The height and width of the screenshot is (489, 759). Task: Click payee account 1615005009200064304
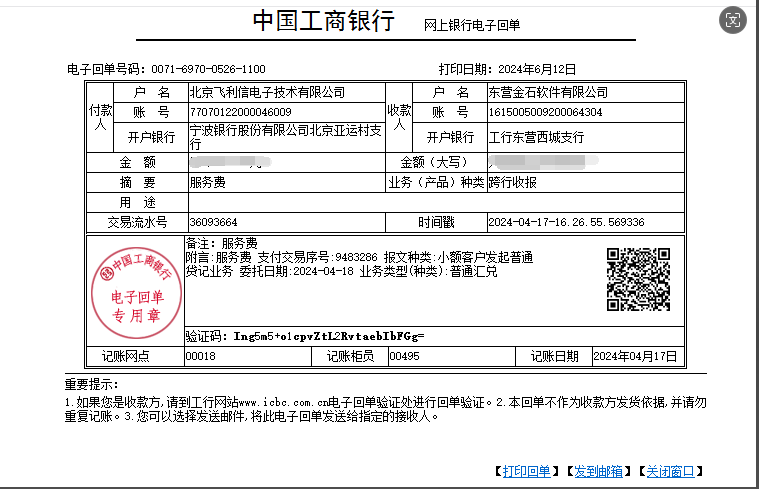(546, 112)
